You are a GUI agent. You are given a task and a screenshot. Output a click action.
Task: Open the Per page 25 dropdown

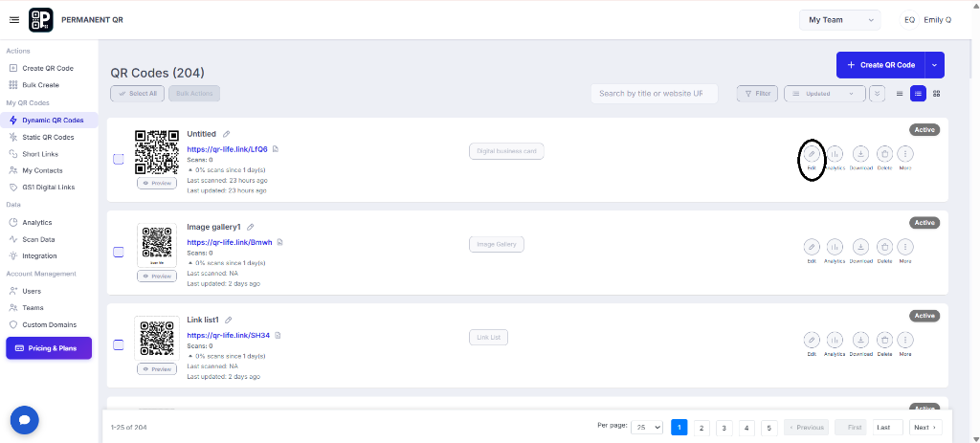pyautogui.click(x=647, y=428)
